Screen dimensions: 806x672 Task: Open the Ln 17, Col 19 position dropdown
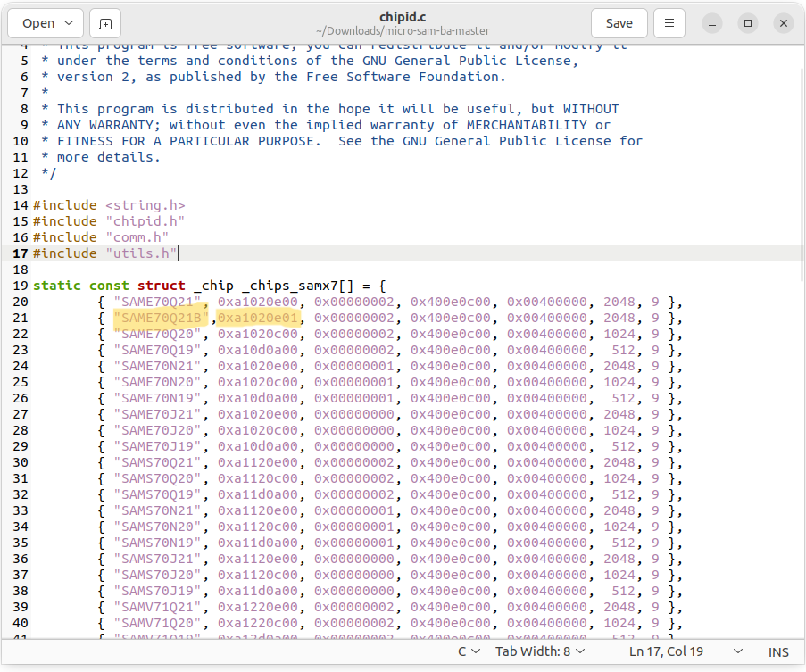point(686,651)
